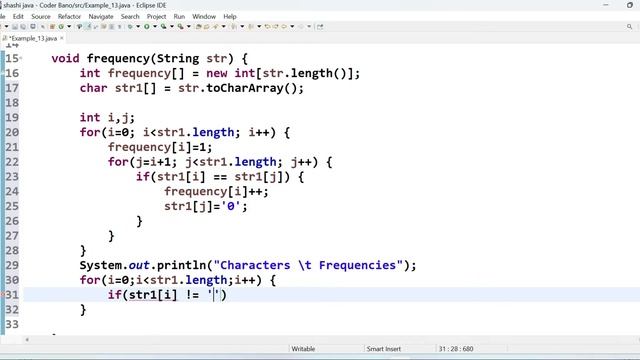
Task: Click line number 15 in the gutter
Action: 12,58
